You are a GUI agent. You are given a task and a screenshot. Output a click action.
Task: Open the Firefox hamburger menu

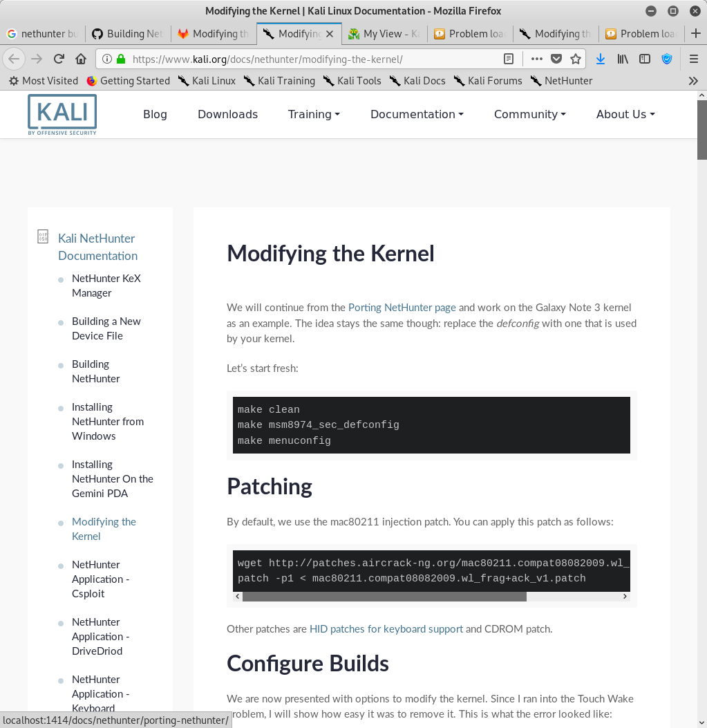pos(694,59)
